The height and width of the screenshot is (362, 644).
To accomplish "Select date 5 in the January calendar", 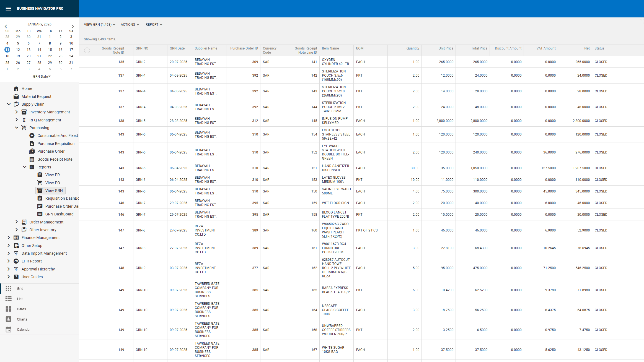I will (x=18, y=43).
